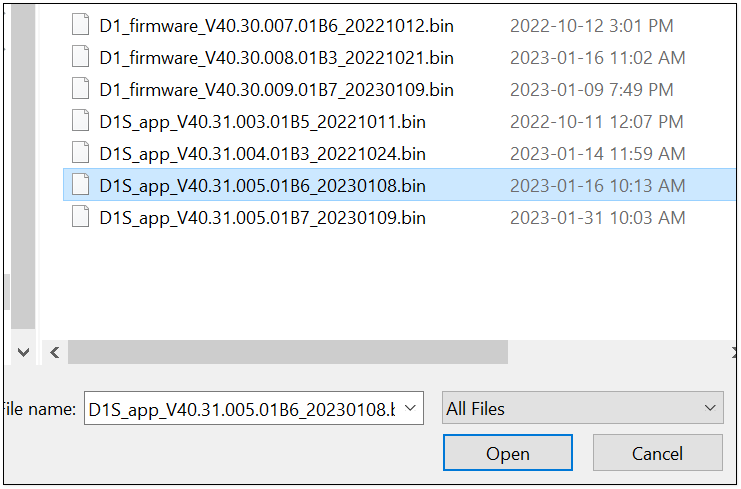Viewport: 741px width, 489px height.
Task: Expand the File name history dropdown arrow
Action: [410, 408]
